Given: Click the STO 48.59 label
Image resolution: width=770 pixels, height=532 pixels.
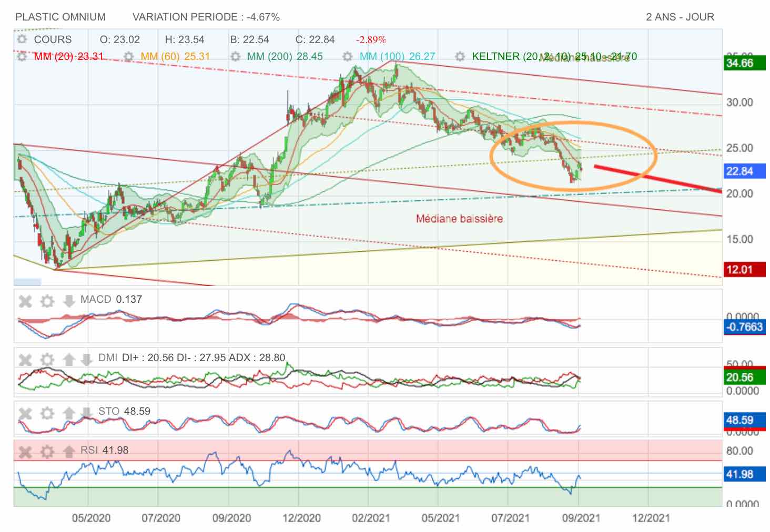Looking at the screenshot, I should 124,412.
